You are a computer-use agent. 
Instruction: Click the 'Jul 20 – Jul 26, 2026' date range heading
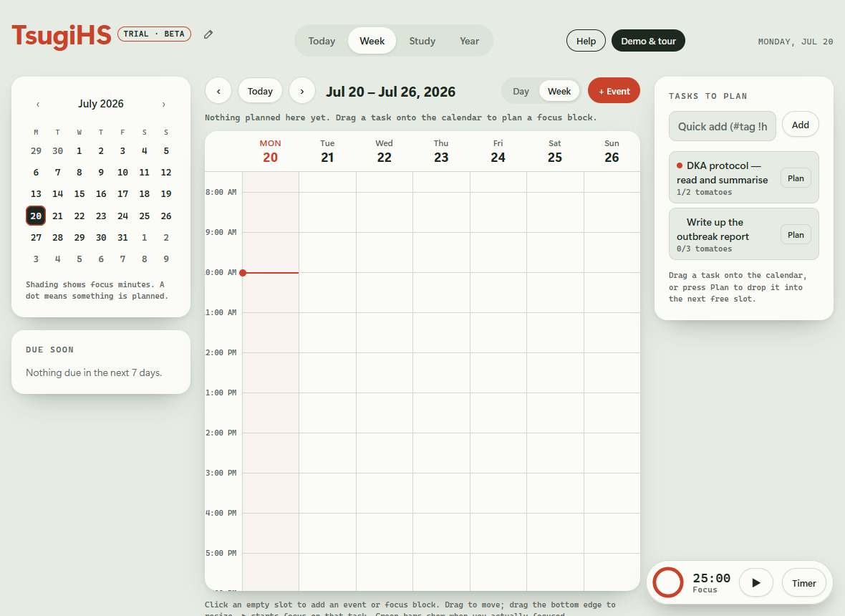click(x=391, y=92)
